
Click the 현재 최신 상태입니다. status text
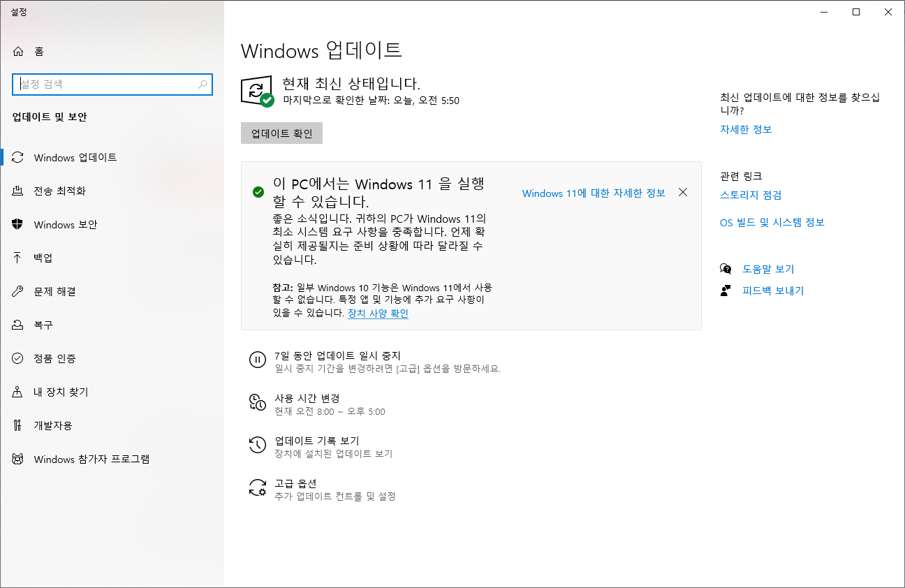351,84
